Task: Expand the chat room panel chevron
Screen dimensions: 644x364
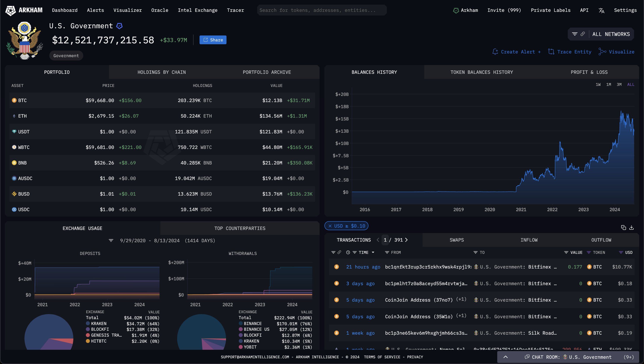Action: click(505, 357)
